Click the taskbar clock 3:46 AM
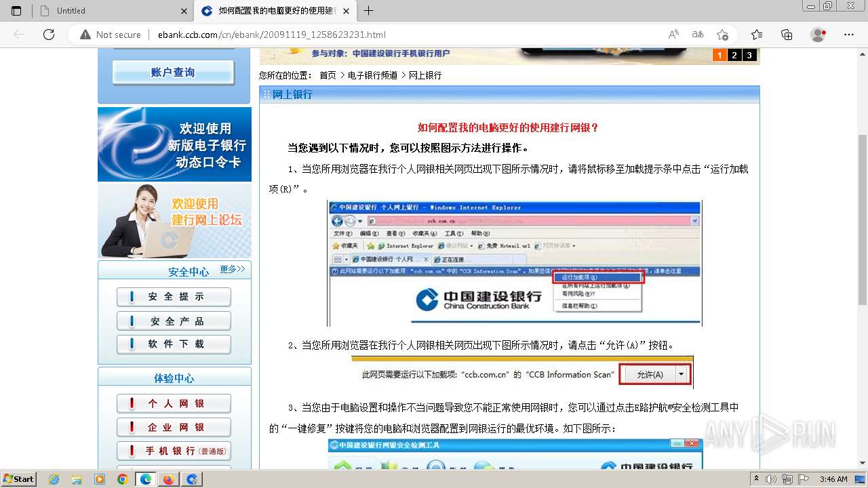Image resolution: width=868 pixels, height=488 pixels. (833, 479)
